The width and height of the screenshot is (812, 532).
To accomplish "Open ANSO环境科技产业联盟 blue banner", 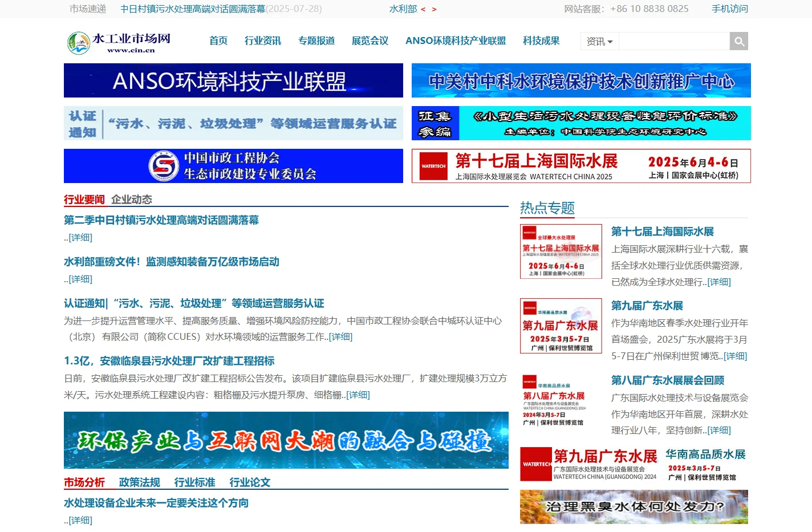I will (x=233, y=80).
